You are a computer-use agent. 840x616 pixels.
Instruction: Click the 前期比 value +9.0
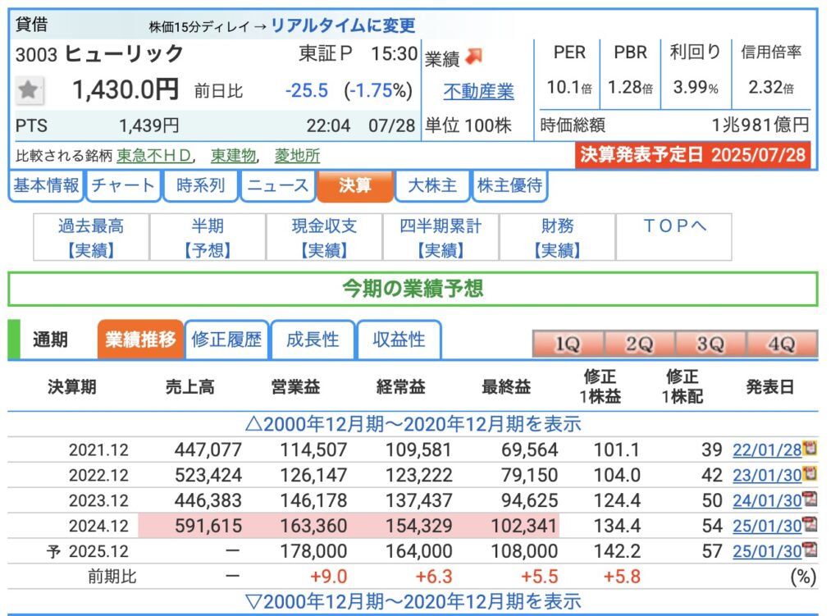[328, 577]
